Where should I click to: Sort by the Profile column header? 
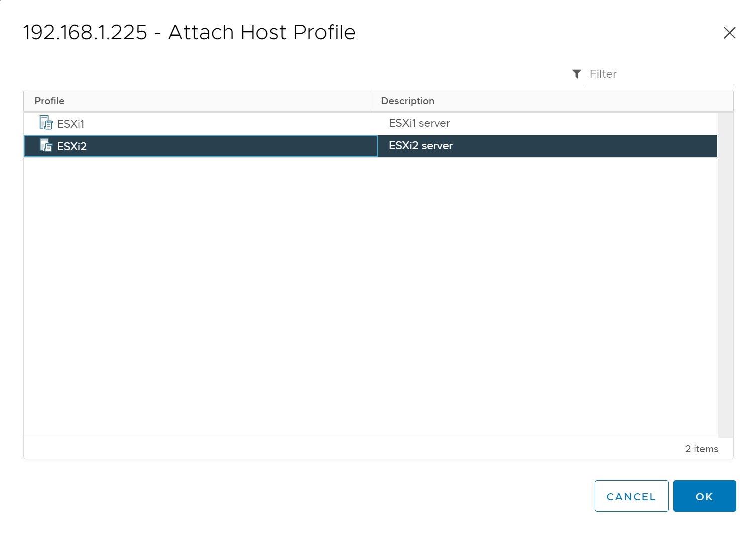(x=49, y=101)
